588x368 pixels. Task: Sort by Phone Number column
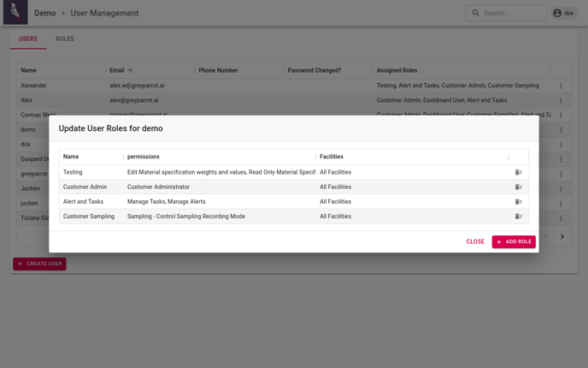[218, 70]
